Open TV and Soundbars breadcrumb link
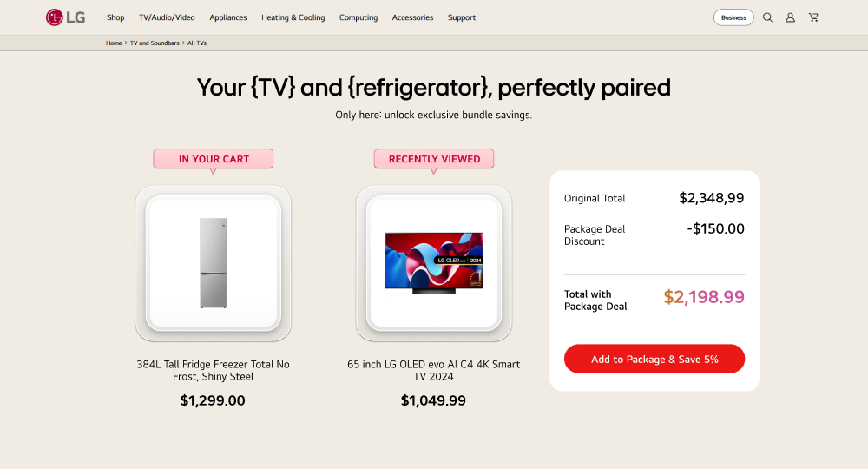868x469 pixels. [x=155, y=43]
